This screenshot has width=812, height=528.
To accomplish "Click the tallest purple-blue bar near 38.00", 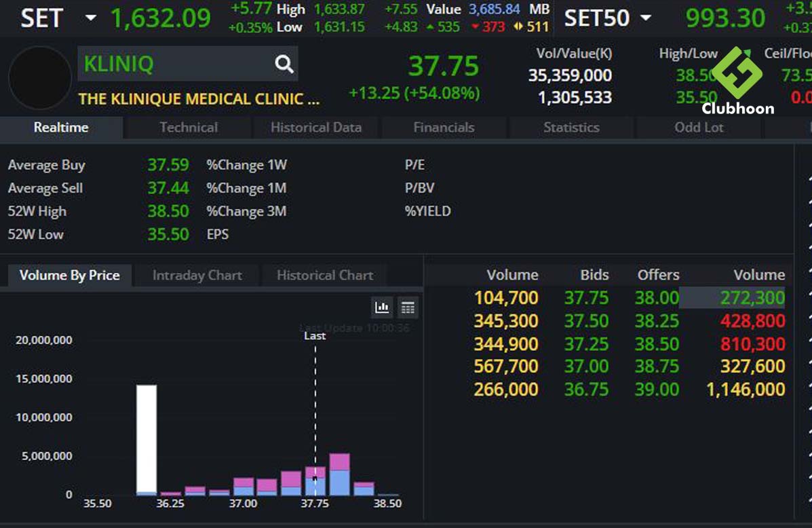I will [x=339, y=474].
